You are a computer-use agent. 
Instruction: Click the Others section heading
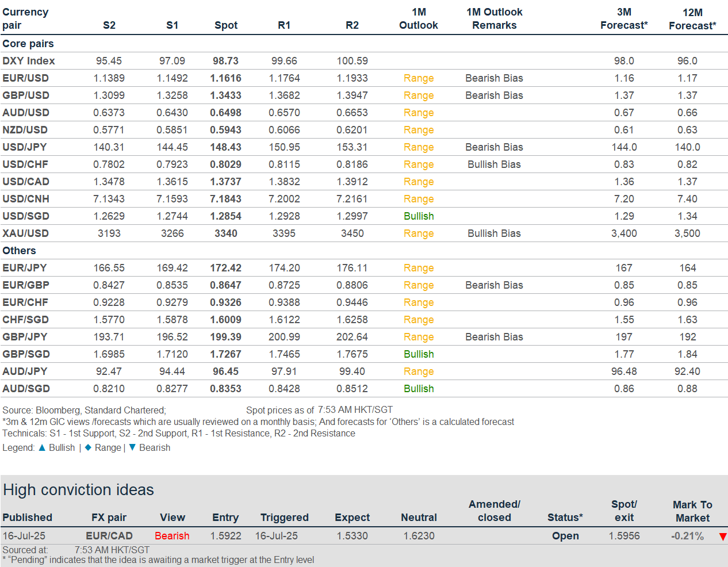(19, 251)
